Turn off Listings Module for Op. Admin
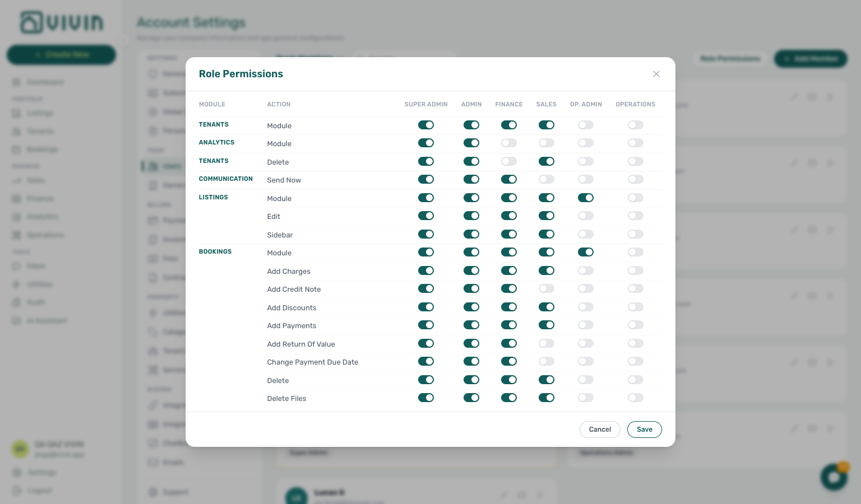 coord(586,198)
